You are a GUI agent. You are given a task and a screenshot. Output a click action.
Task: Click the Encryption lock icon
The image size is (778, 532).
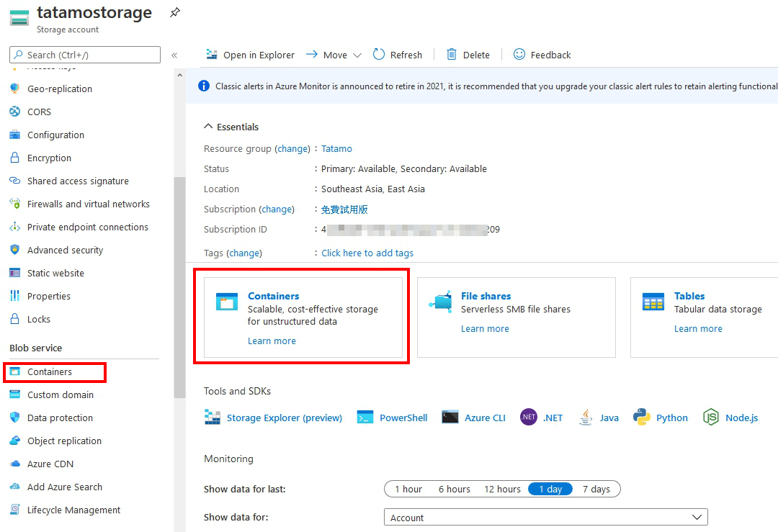(x=15, y=158)
